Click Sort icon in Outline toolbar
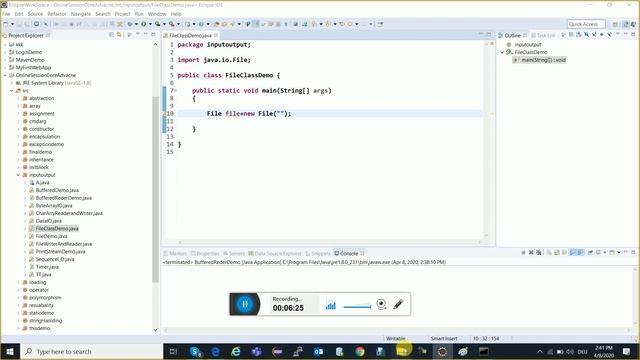The width and height of the screenshot is (640, 360). point(578,35)
